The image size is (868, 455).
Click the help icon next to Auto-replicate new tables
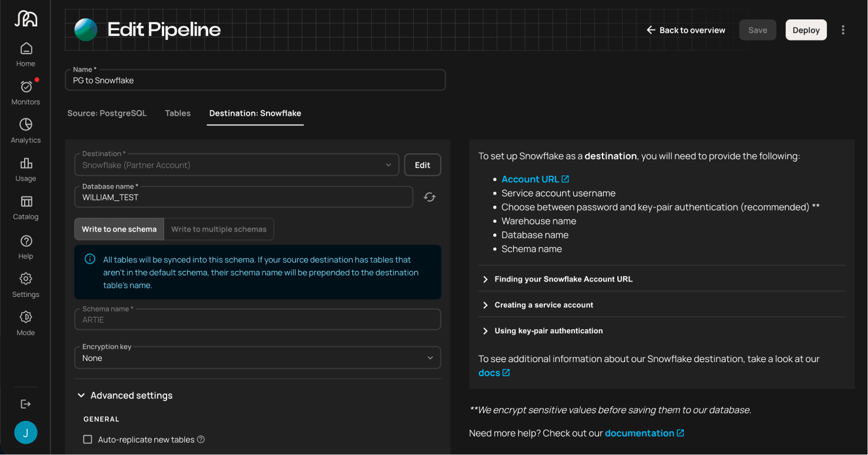point(201,440)
